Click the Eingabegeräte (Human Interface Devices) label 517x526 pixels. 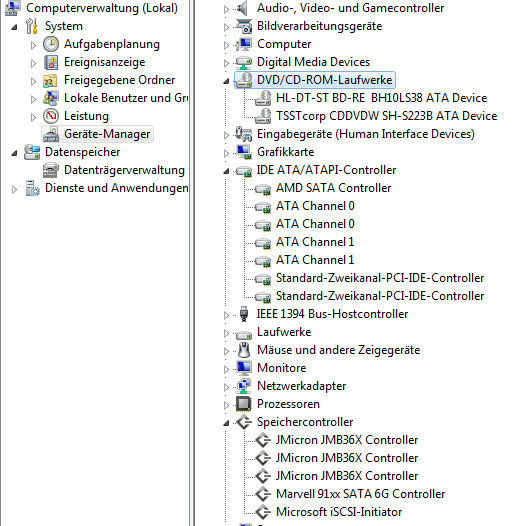[366, 134]
